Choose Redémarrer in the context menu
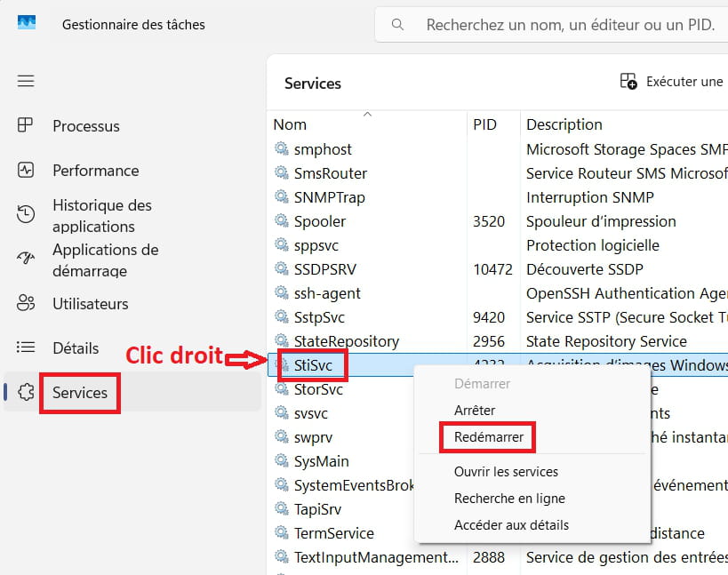The image size is (728, 575). pos(488,437)
